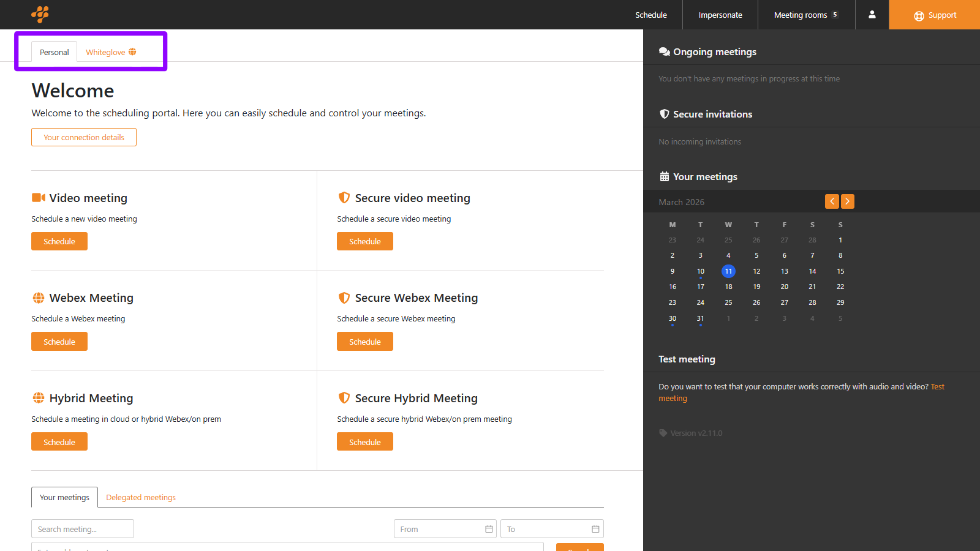
Task: Click the orange logo in top-left corner
Action: tap(40, 14)
